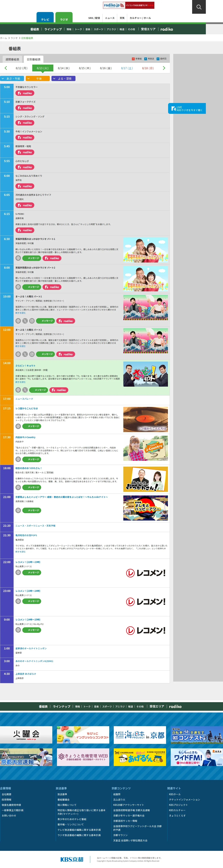Select the 8/17 (土) date tab
This screenshot has width=223, height=868.
coord(127,68)
